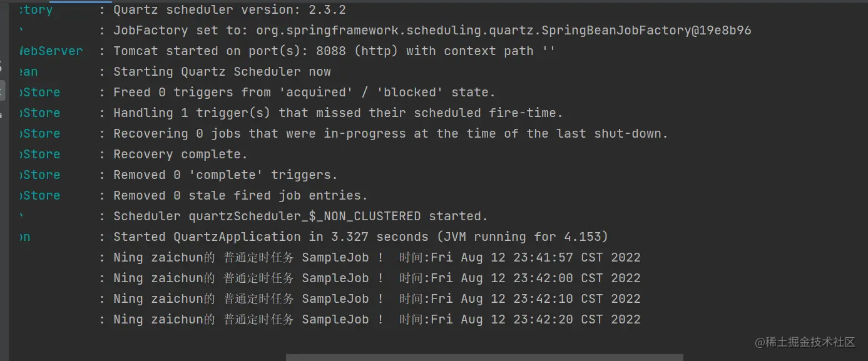Click the 稀土掘金技术社区 watermark
The image size is (868, 361).
(805, 342)
